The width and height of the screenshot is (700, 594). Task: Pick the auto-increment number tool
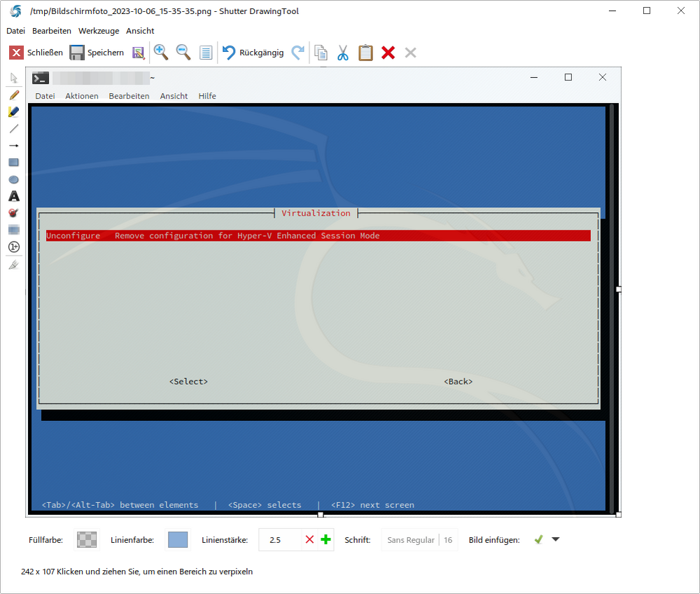coord(14,247)
